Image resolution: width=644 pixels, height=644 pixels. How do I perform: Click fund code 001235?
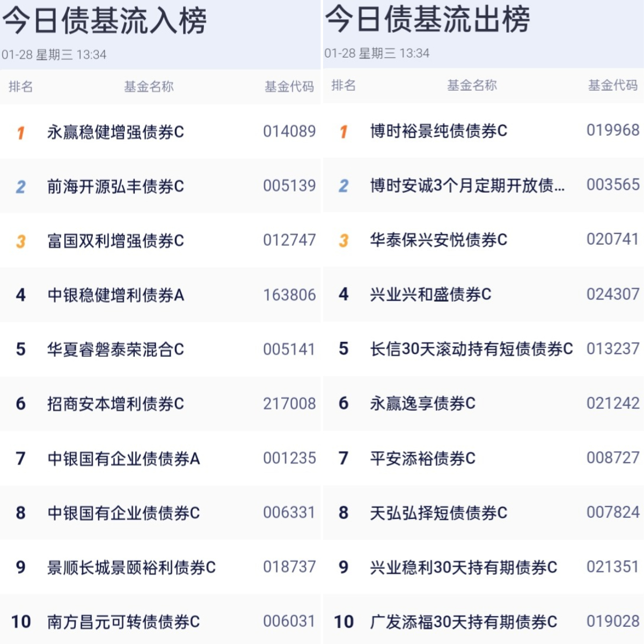(289, 458)
